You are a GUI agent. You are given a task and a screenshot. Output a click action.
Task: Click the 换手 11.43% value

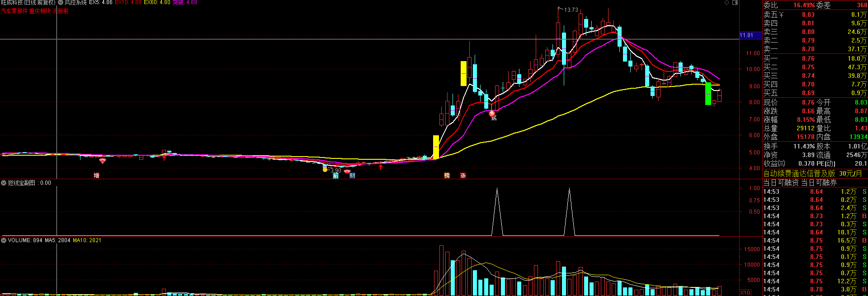(x=804, y=147)
